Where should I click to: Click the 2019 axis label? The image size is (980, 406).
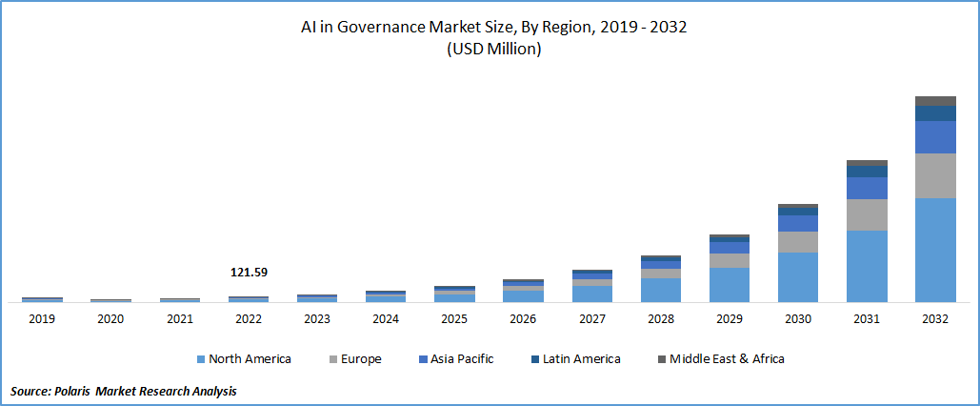click(42, 319)
